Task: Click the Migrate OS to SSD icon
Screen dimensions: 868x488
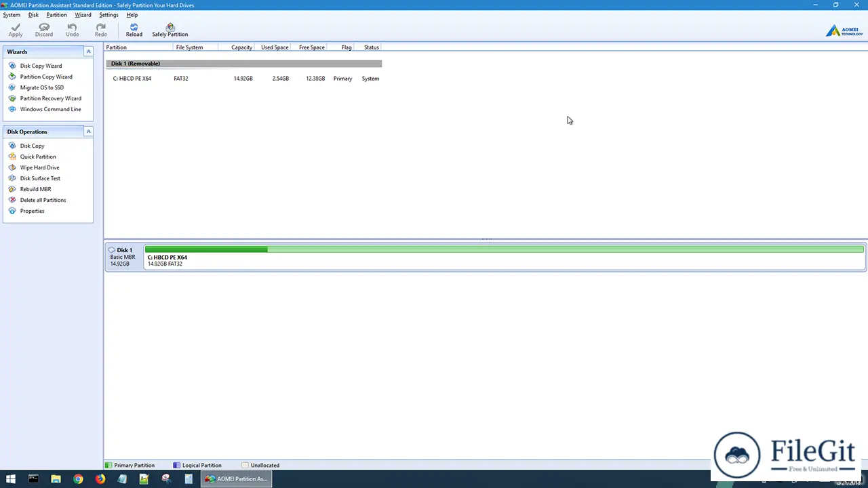Action: pos(12,87)
